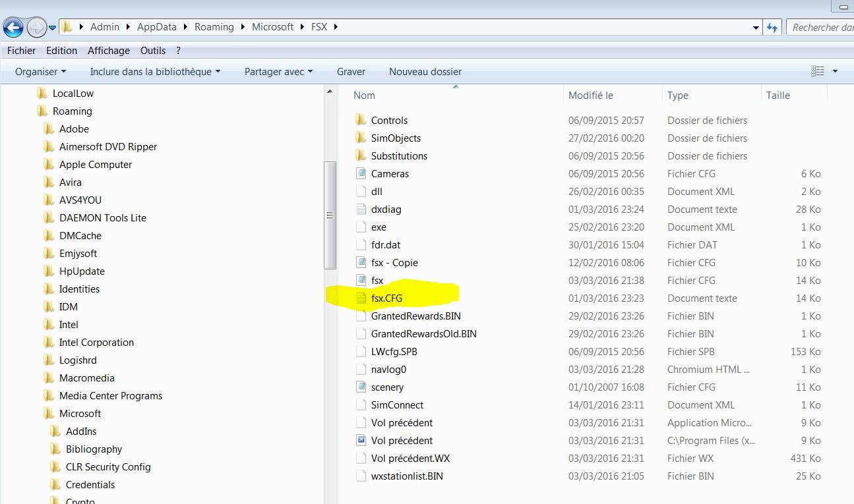Select Intel Corporation tree folder
The height and width of the screenshot is (504, 854).
click(x=96, y=342)
